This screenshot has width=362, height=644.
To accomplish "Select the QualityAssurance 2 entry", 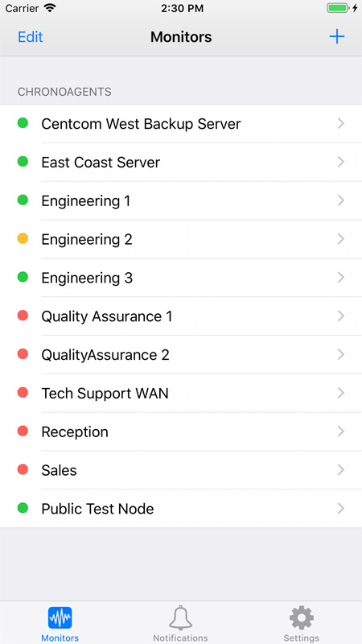I will (181, 355).
